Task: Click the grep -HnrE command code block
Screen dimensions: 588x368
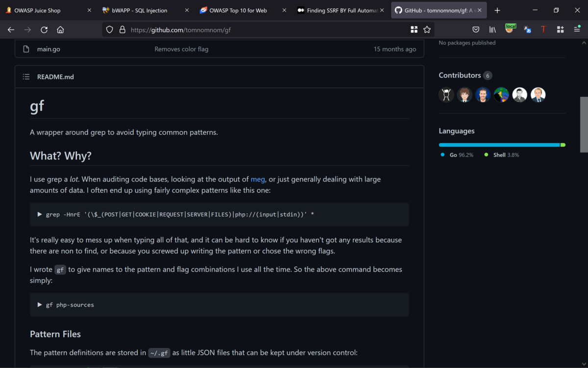Action: point(219,214)
